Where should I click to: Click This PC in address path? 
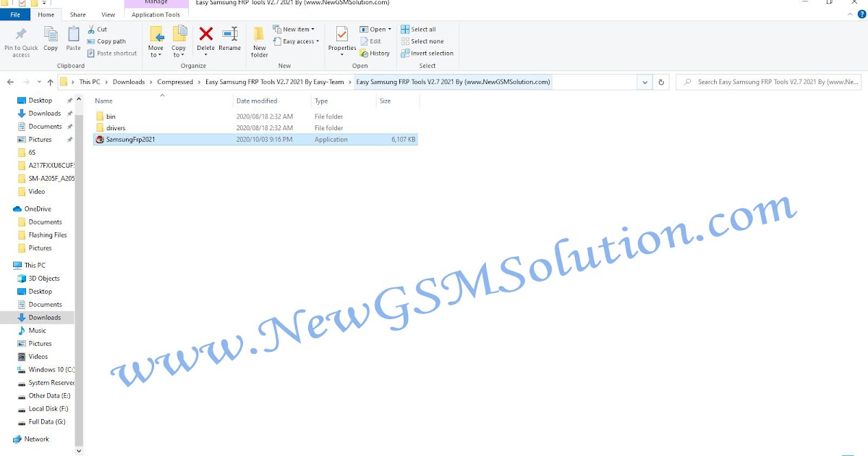(x=90, y=83)
